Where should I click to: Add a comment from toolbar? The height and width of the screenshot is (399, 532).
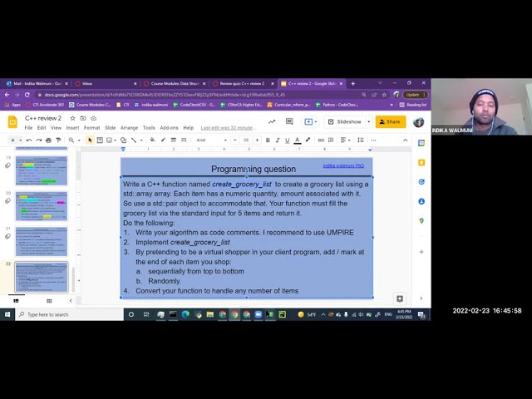(x=331, y=140)
